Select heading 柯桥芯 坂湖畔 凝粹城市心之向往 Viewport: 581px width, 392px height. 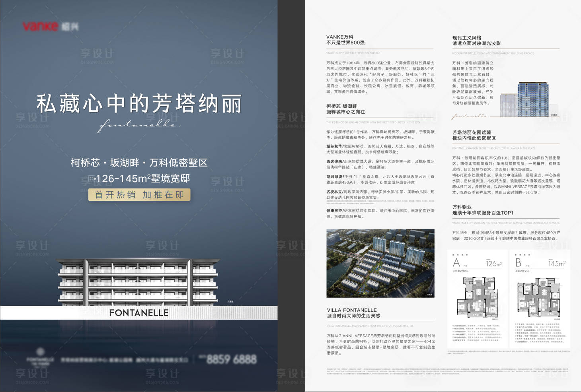pos(345,109)
